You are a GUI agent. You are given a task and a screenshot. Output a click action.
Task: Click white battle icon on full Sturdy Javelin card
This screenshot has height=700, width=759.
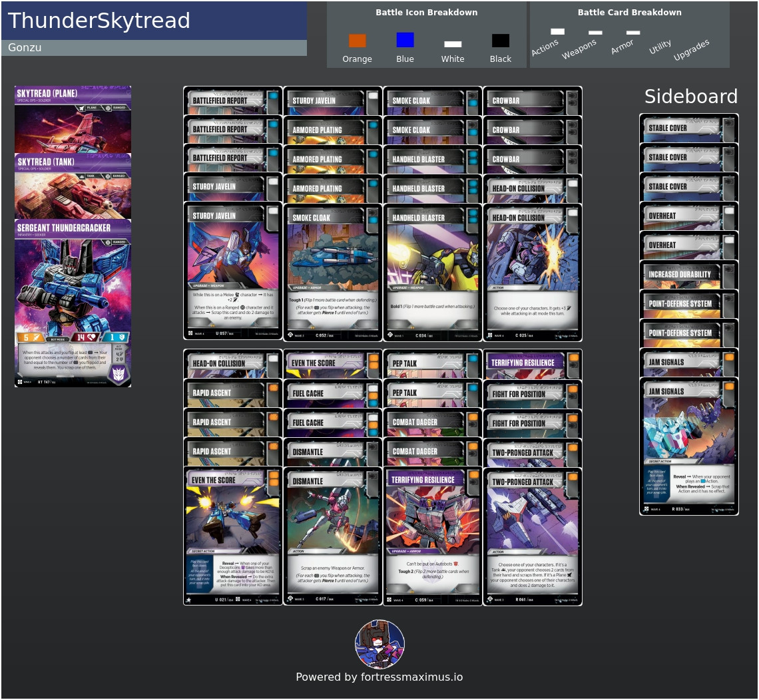(x=273, y=212)
